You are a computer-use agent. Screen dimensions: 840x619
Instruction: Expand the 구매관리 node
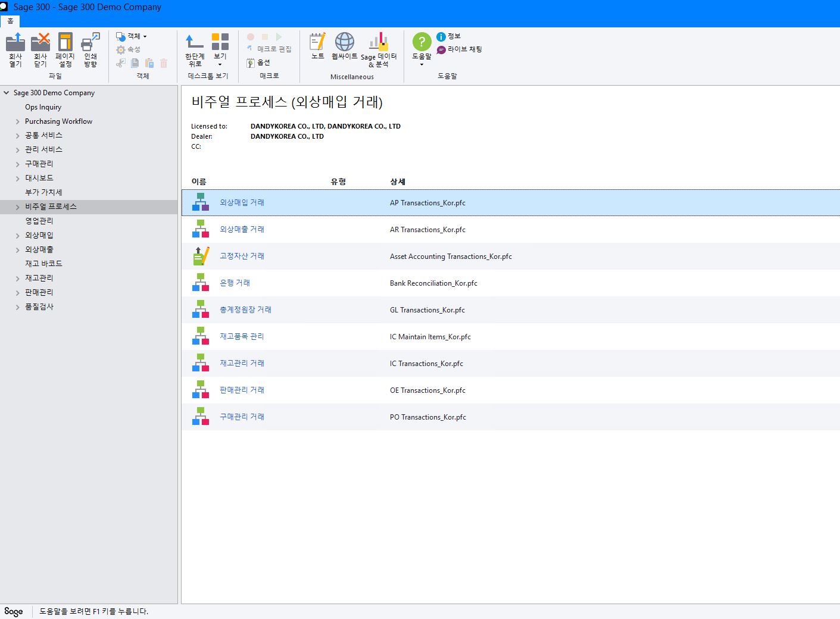click(18, 164)
